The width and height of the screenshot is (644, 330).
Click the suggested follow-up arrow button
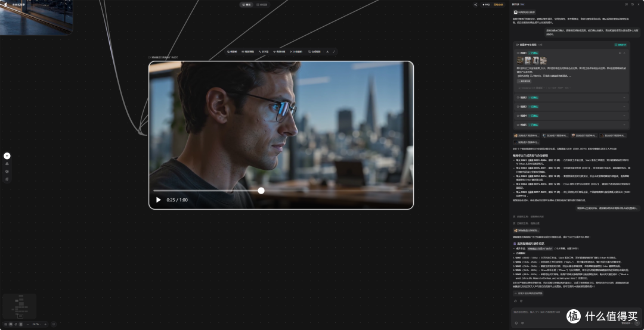tap(528, 294)
